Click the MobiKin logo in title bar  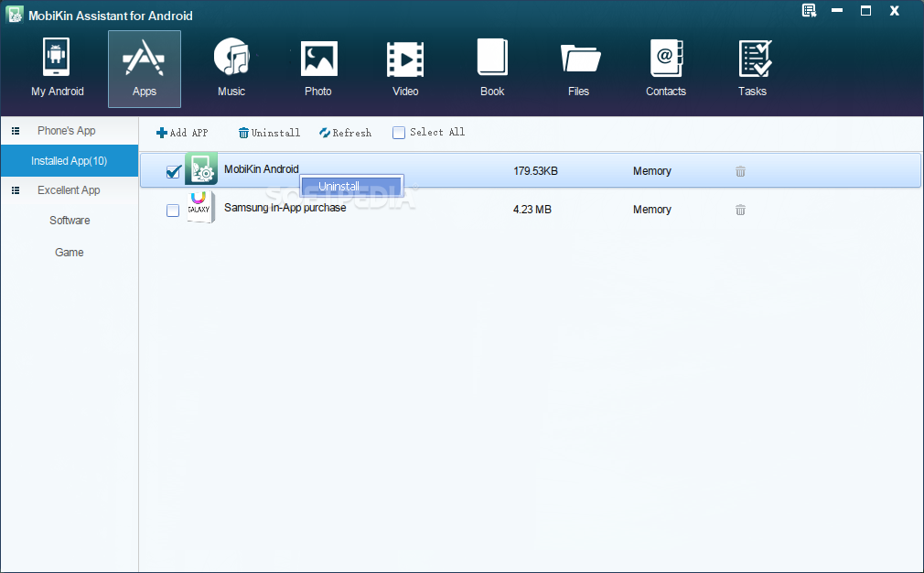coord(14,15)
